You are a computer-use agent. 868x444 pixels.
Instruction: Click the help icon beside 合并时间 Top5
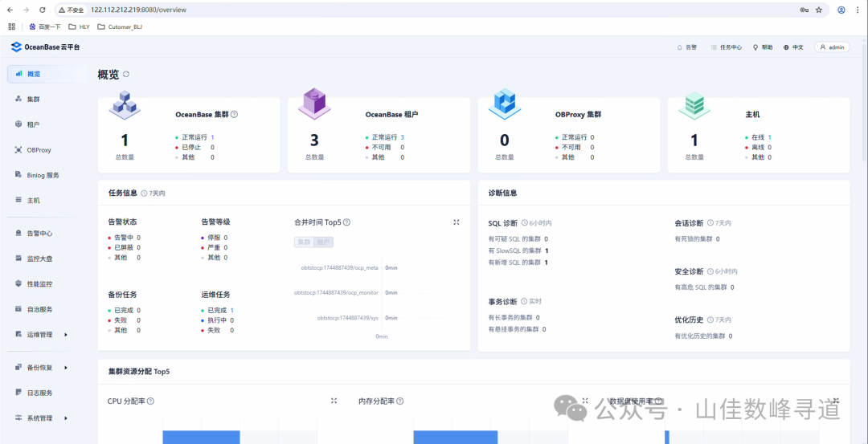(346, 222)
